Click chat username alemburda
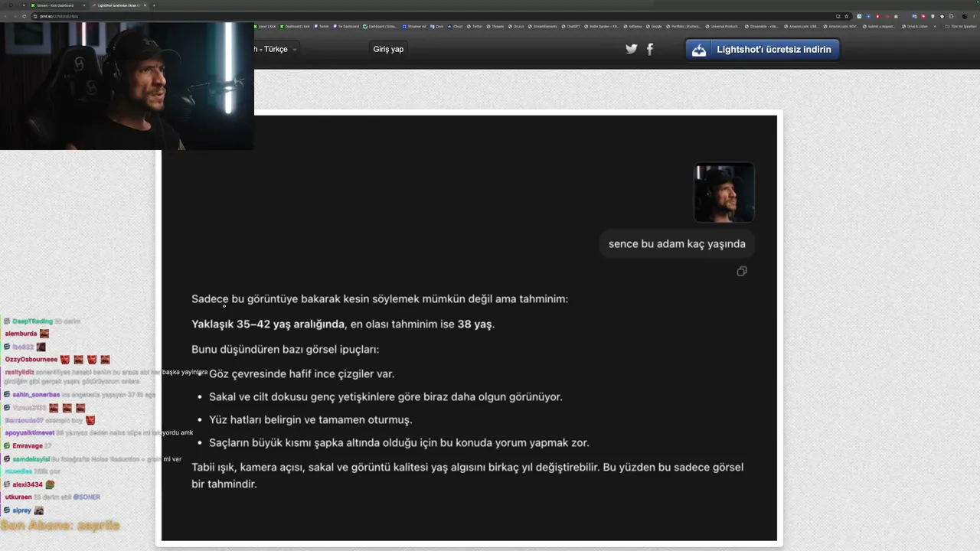Viewport: 980px width, 551px height. click(21, 334)
